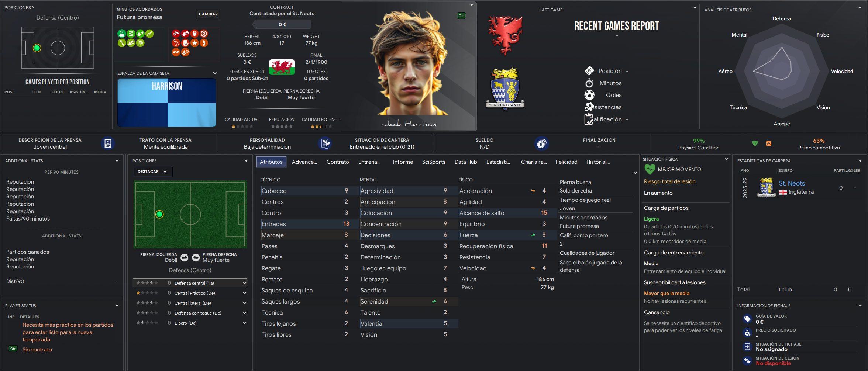Open the SciSports tab
This screenshot has height=371, width=868.
(x=434, y=162)
